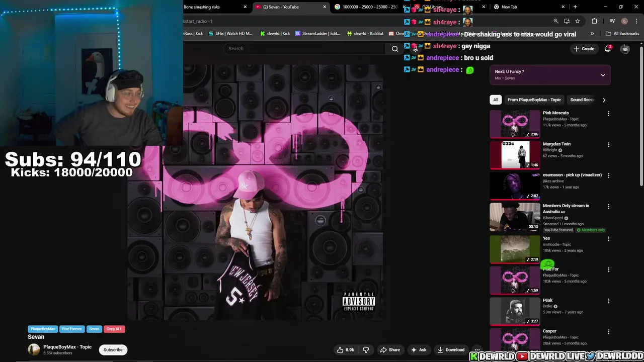Click the 'Yes' video title

click(x=546, y=238)
